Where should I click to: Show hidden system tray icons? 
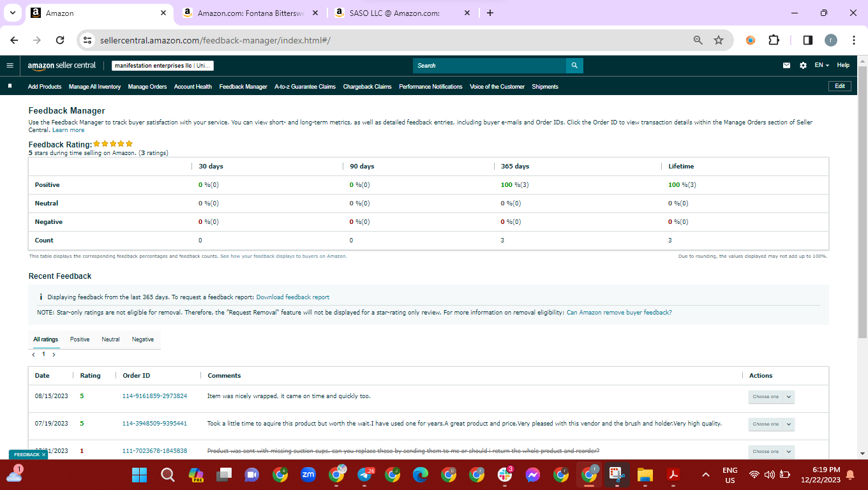click(x=705, y=475)
